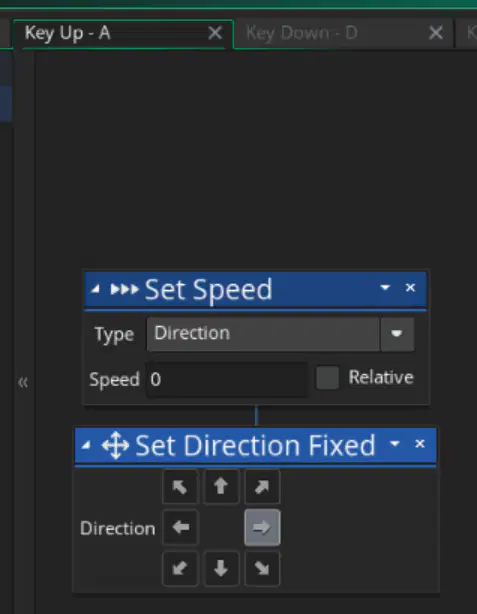Open Set Direction Fixed options dropdown arrow

click(x=395, y=444)
